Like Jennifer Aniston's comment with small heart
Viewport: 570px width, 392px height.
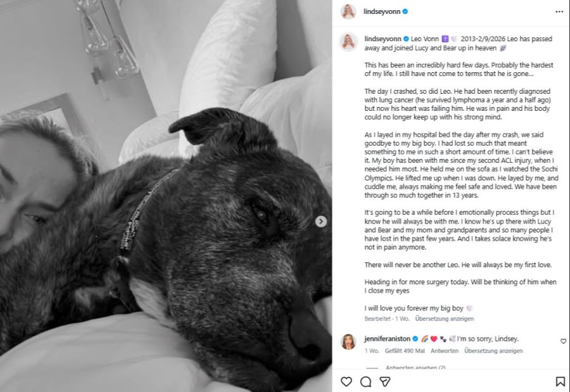pos(563,341)
